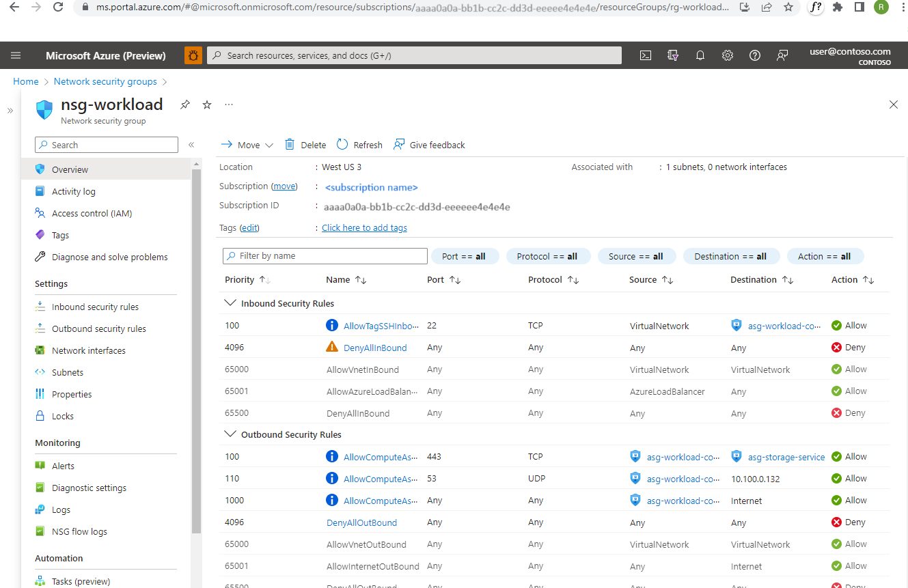Open the Cloud Shell icon in top bar
The height and width of the screenshot is (588, 908).
tap(645, 56)
